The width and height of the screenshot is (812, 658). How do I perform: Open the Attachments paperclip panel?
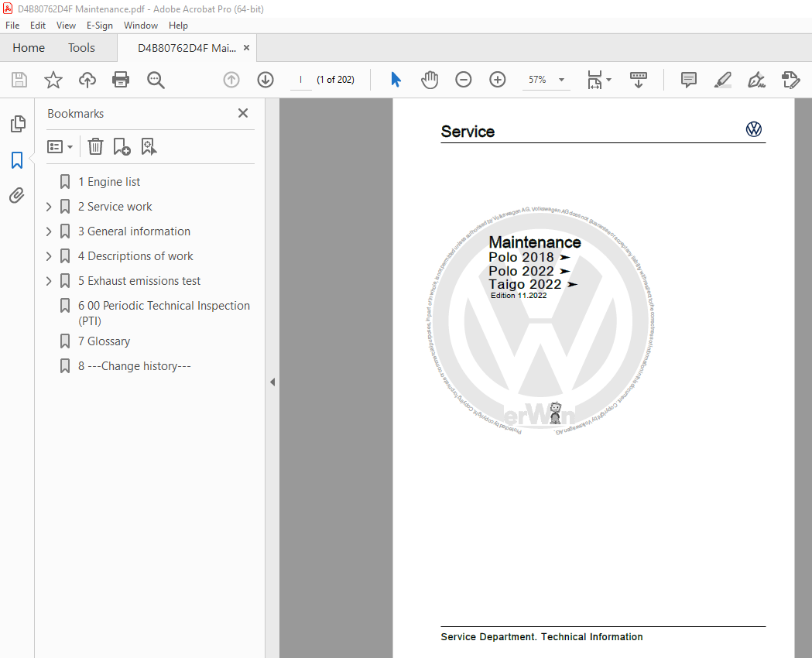17,195
